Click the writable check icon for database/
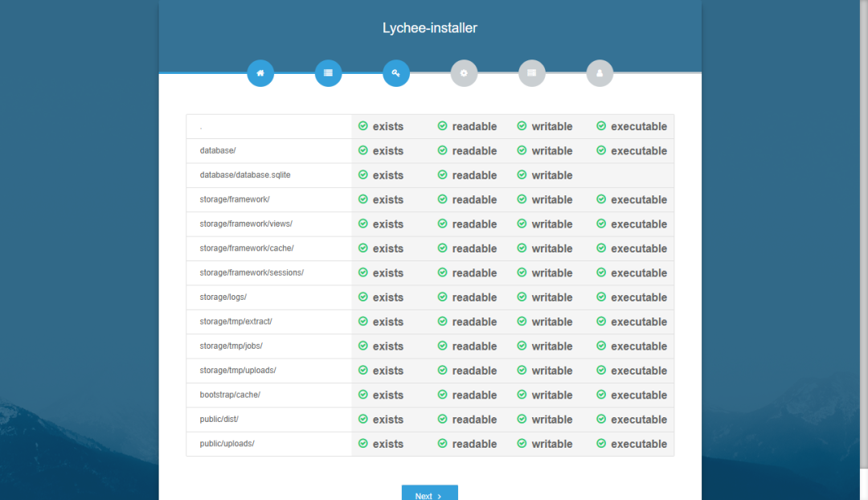The width and height of the screenshot is (868, 500). tap(522, 150)
